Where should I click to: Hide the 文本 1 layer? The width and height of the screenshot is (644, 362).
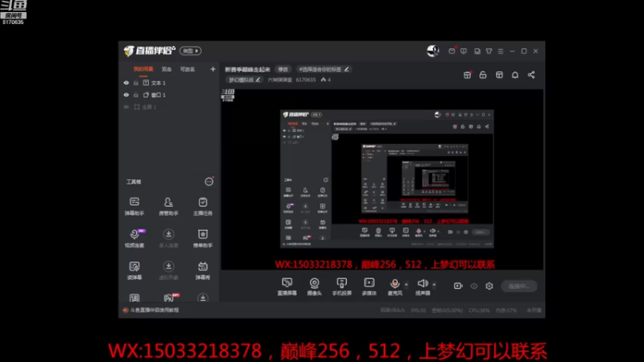click(x=126, y=83)
